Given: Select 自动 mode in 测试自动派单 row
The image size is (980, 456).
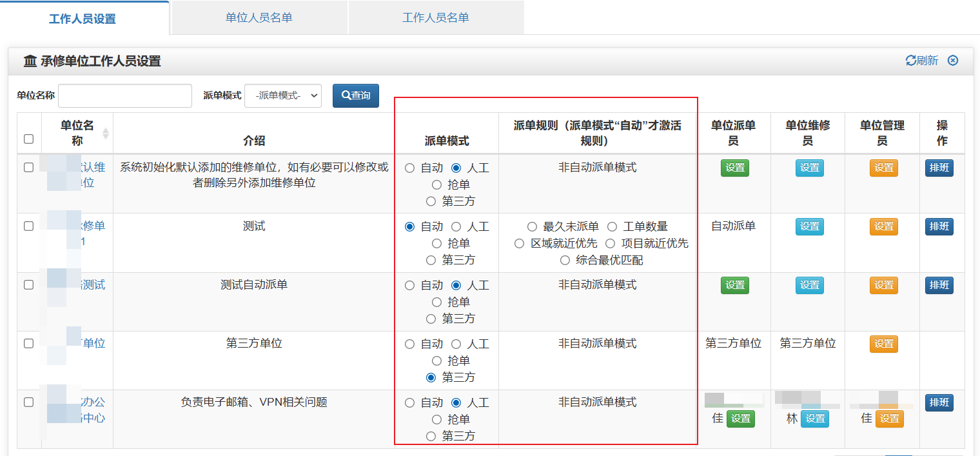Looking at the screenshot, I should [x=409, y=285].
